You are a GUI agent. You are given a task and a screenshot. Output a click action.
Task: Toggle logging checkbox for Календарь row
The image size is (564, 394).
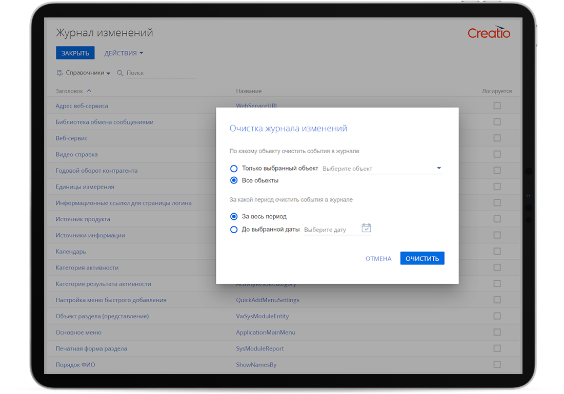pos(497,251)
